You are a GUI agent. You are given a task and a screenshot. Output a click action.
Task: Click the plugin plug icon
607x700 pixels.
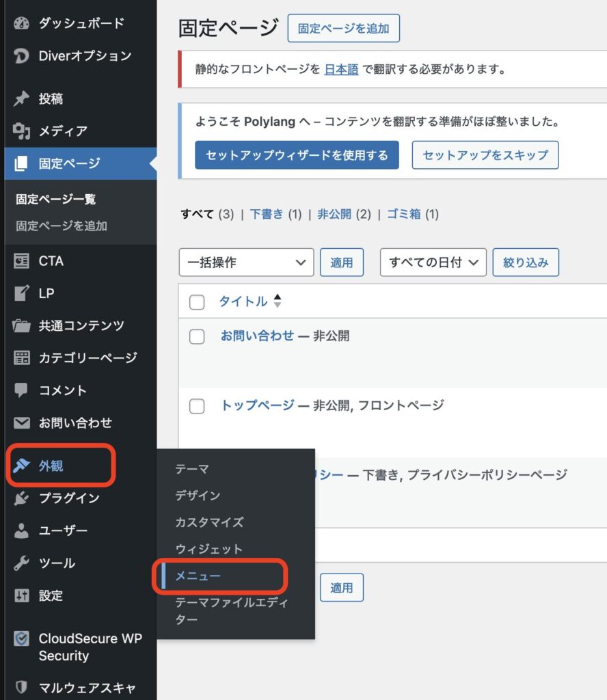(22, 498)
